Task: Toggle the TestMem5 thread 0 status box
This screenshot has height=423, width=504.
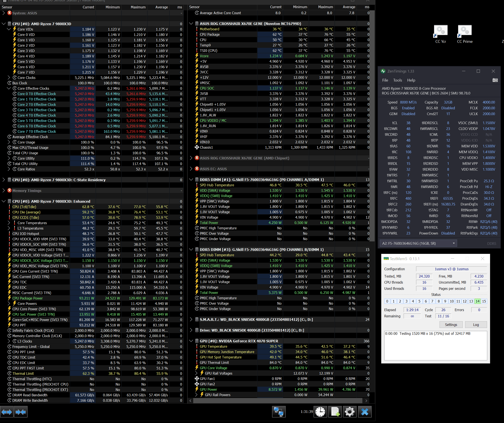Action: pos(387,301)
